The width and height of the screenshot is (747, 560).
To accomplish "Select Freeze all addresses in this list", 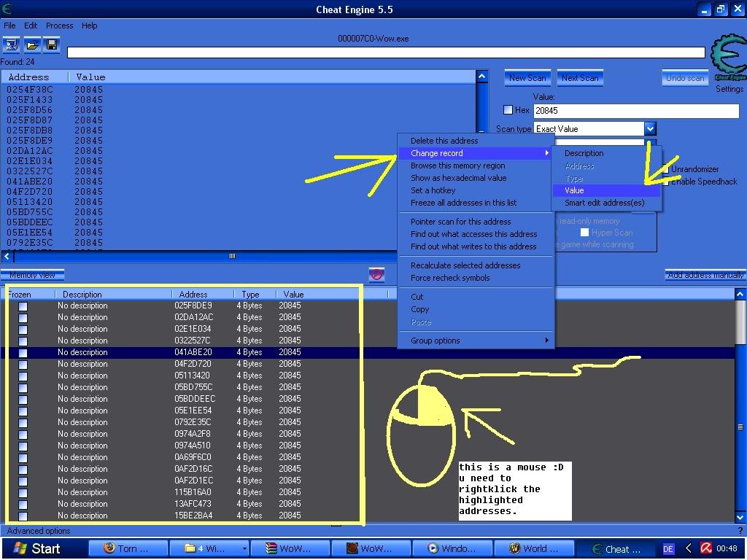I will pyautogui.click(x=476, y=203).
